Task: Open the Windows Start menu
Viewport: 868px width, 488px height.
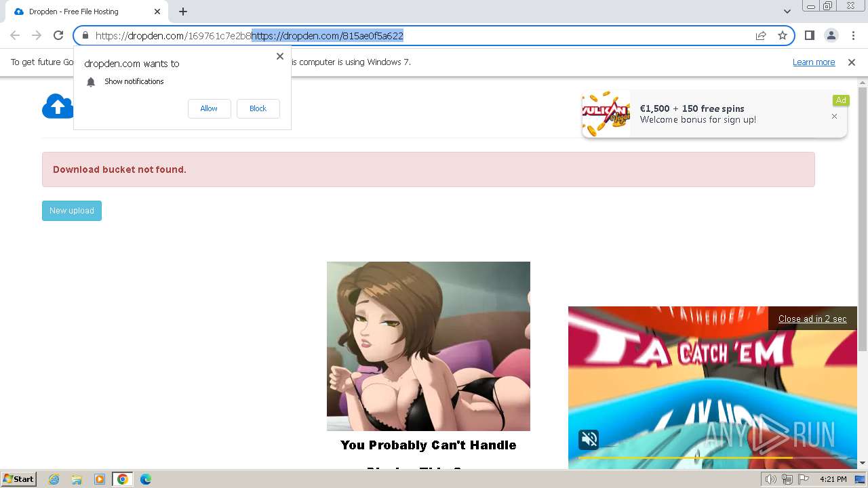Action: click(x=18, y=479)
